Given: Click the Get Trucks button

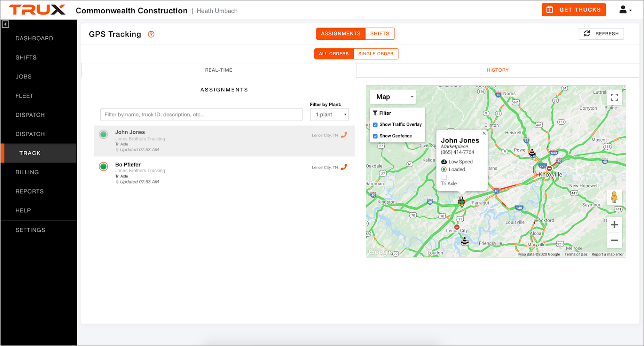Looking at the screenshot, I should point(574,10).
